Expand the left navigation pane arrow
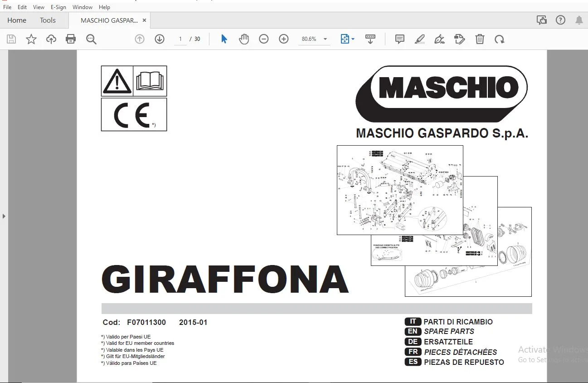 [4, 216]
